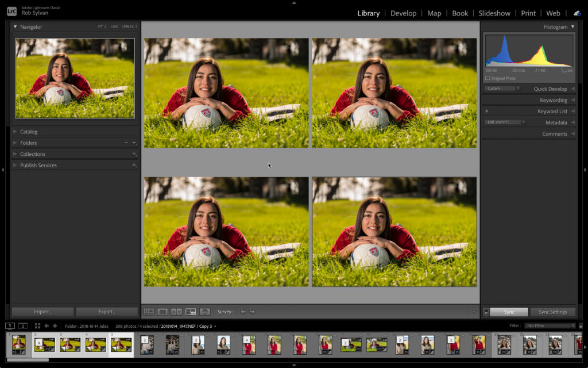Add new collection with plus icon
The height and width of the screenshot is (368, 588).
point(134,154)
